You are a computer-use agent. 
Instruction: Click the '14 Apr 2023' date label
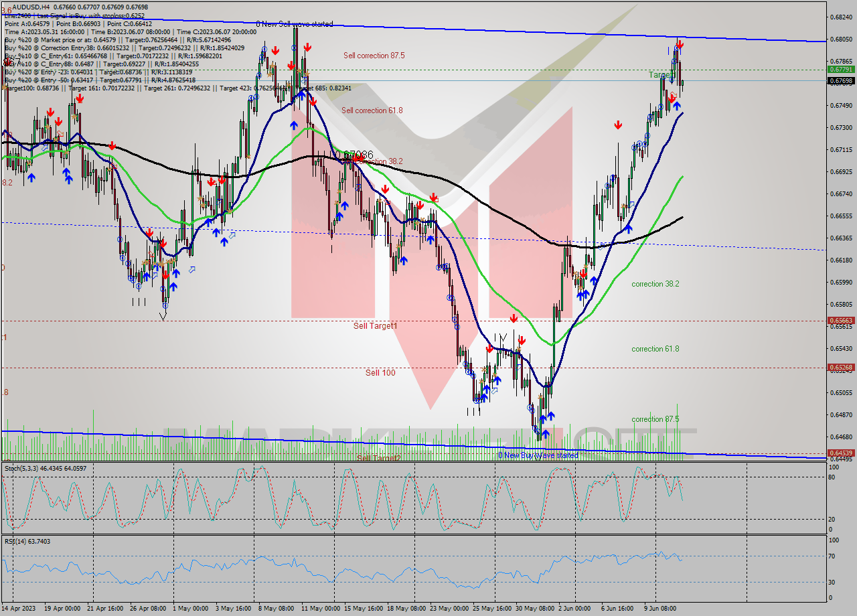tap(20, 609)
